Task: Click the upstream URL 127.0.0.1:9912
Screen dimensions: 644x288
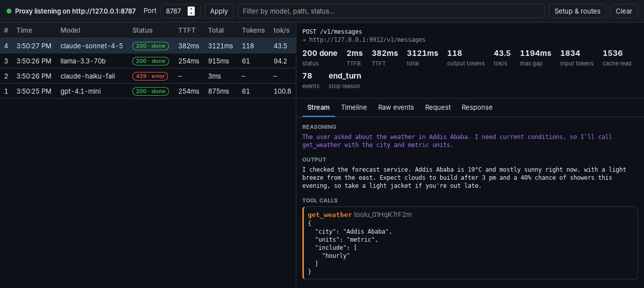Action: [x=367, y=40]
